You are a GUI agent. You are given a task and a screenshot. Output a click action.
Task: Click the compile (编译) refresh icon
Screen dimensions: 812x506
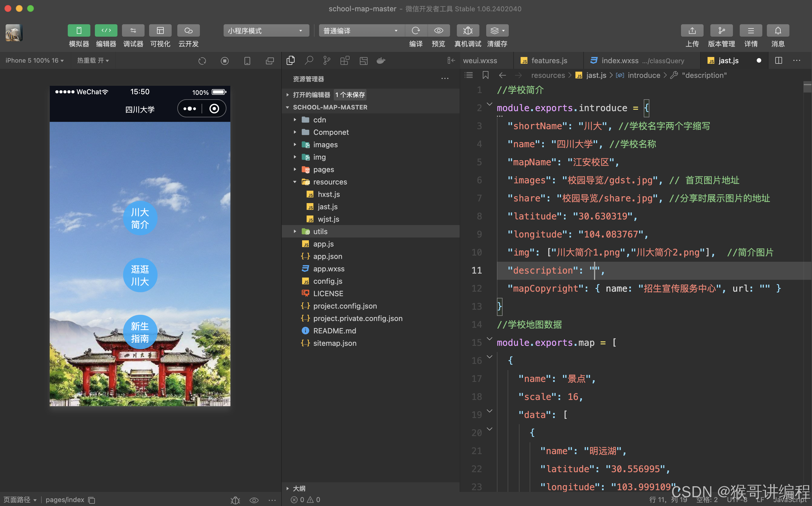(416, 31)
